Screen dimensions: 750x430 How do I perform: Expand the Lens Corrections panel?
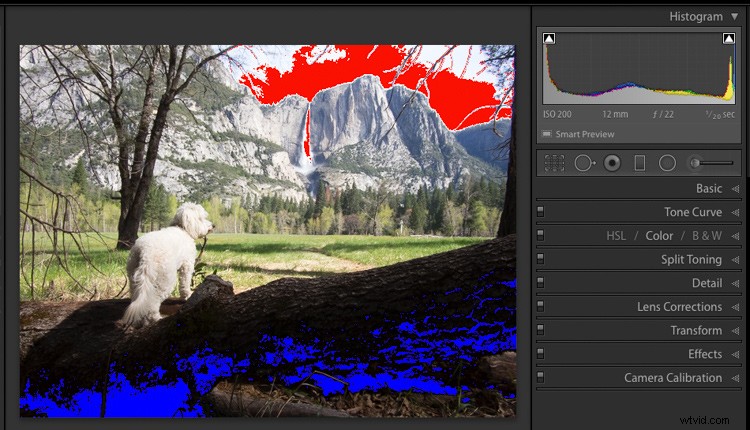[736, 307]
